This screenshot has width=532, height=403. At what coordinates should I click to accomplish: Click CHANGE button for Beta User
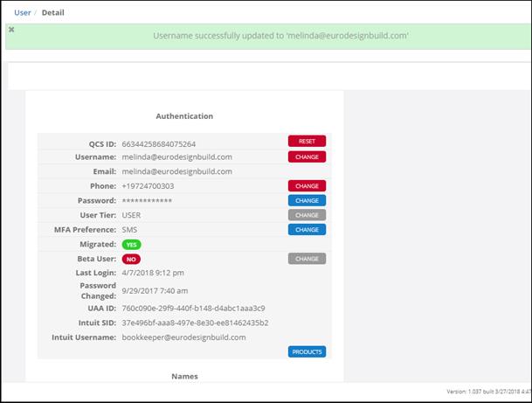307,259
